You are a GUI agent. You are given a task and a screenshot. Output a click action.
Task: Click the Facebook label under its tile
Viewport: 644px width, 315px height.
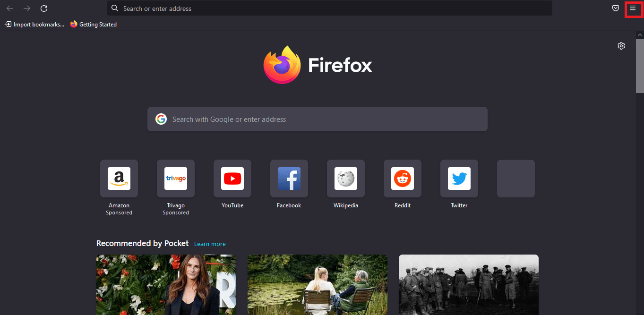click(x=289, y=205)
